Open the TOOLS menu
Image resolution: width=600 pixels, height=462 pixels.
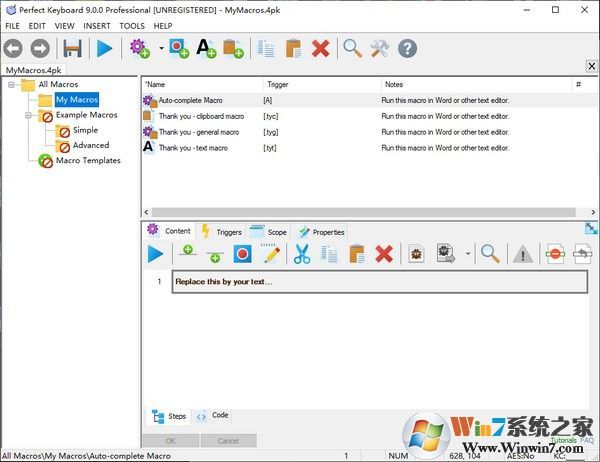(132, 25)
